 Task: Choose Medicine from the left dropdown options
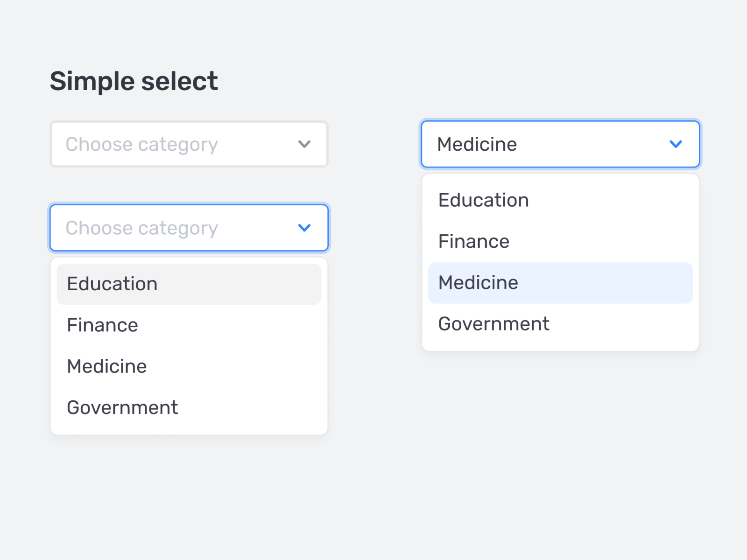point(106,366)
